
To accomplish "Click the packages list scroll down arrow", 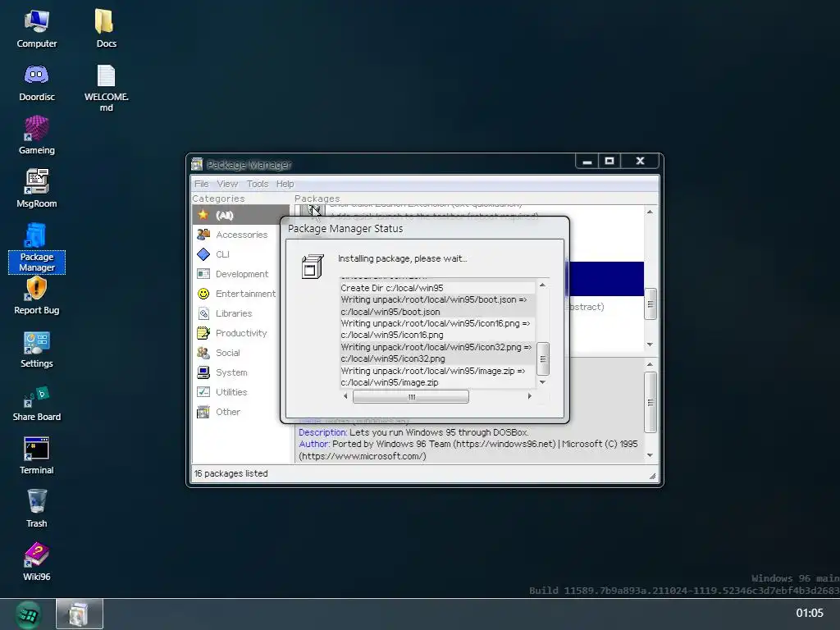I will (x=650, y=345).
